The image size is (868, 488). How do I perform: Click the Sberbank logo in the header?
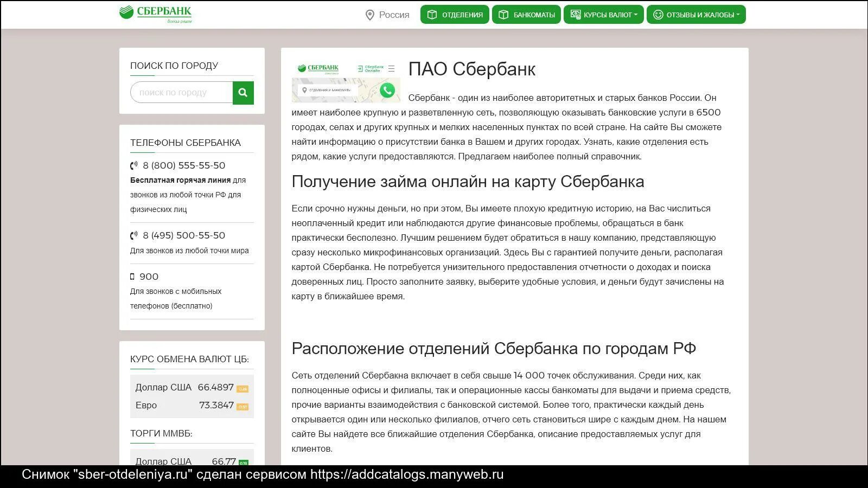click(x=156, y=14)
